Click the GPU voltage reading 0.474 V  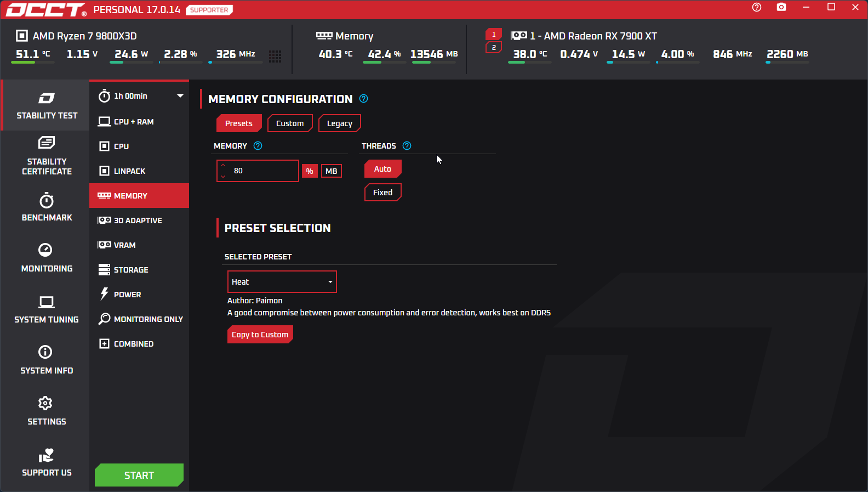[579, 54]
